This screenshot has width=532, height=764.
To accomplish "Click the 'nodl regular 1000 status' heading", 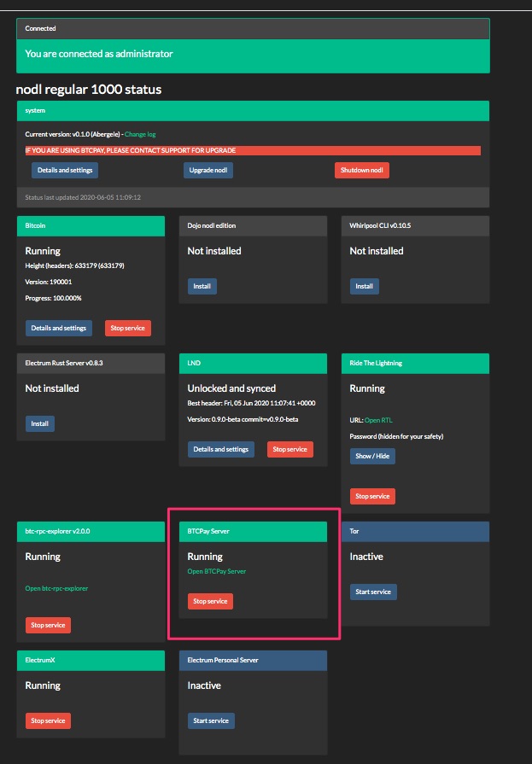I will (x=89, y=90).
